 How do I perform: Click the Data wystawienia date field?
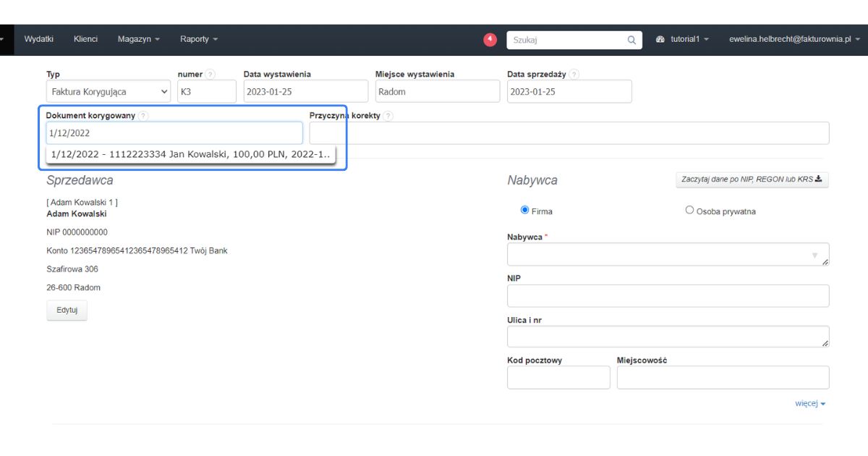[x=307, y=92]
